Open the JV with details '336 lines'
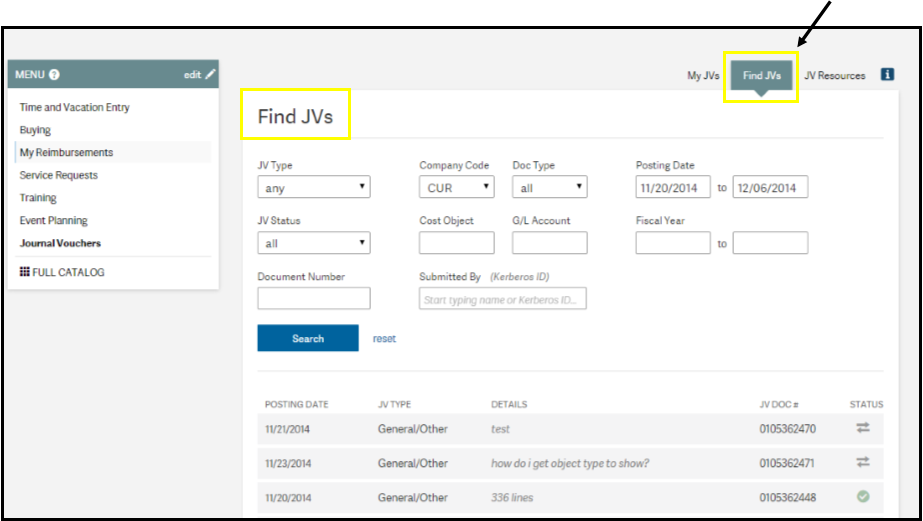The image size is (923, 521). click(512, 497)
